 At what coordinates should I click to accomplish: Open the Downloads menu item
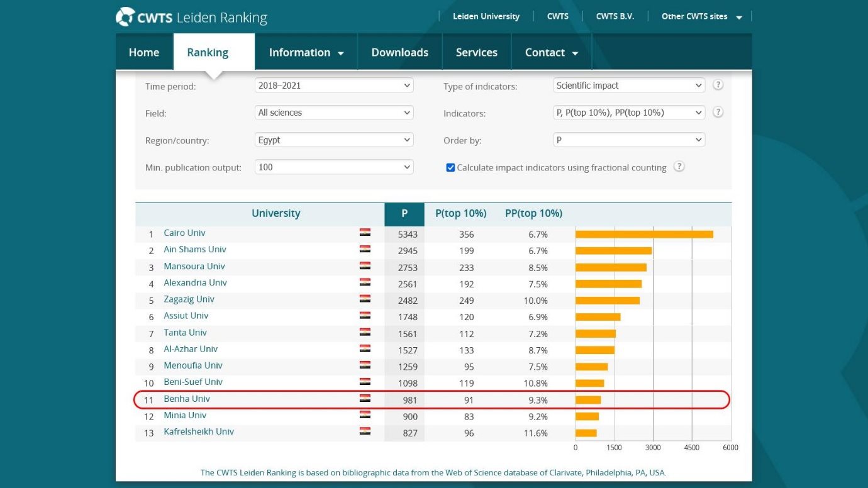(399, 53)
